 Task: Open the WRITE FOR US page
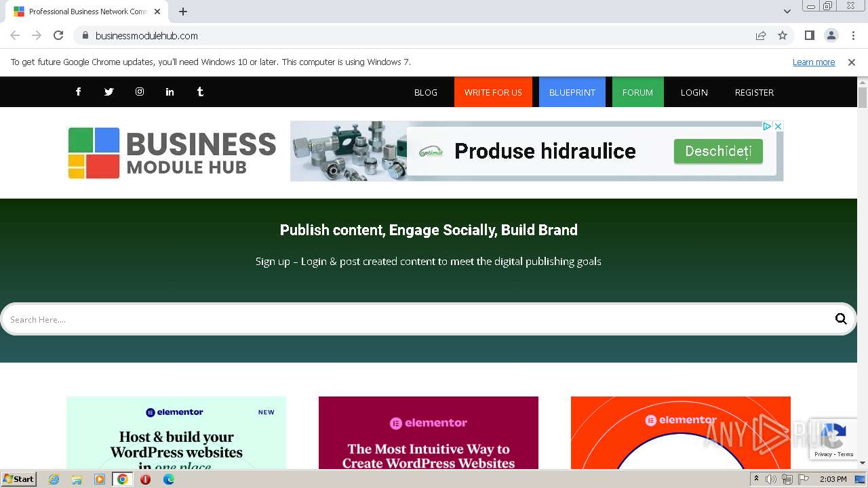click(x=493, y=92)
